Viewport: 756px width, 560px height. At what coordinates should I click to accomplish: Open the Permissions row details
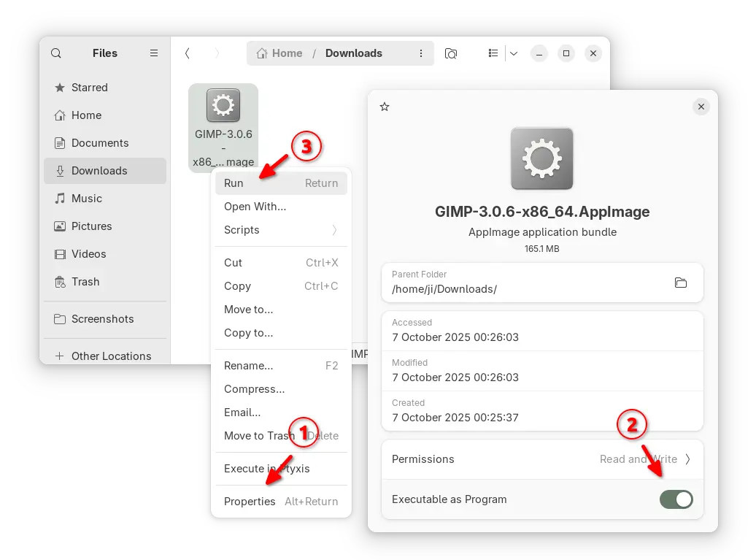click(x=541, y=459)
